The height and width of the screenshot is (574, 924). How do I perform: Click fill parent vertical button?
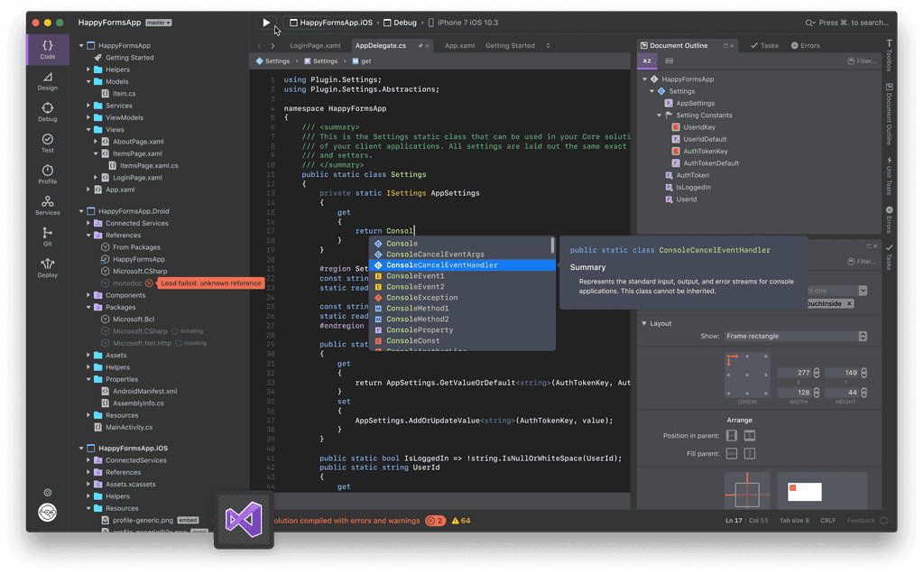coord(750,453)
